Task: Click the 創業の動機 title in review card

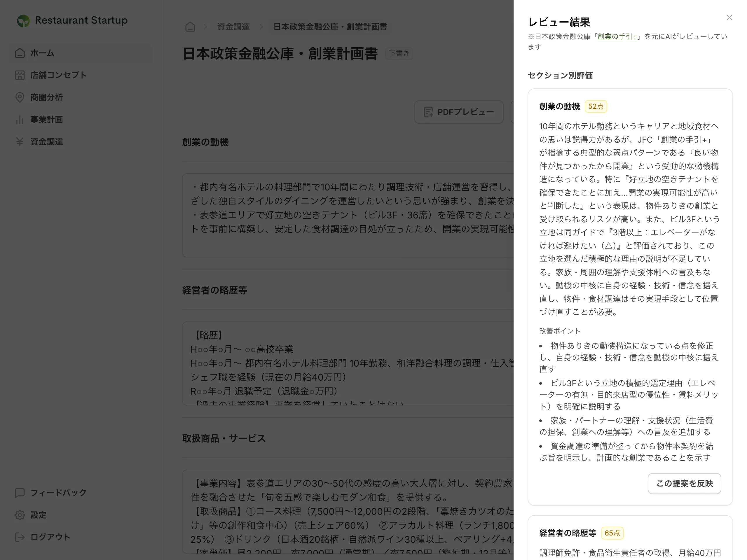Action: coord(560,106)
